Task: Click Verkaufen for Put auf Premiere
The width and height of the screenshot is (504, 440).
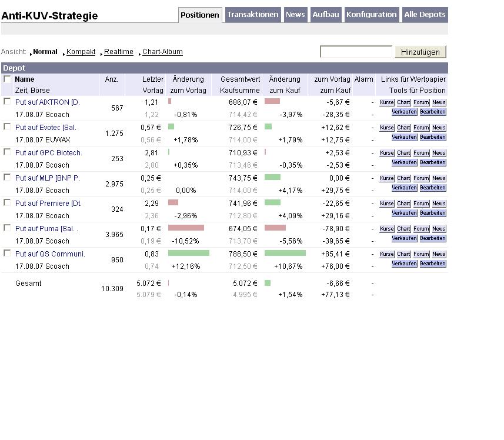Action: pyautogui.click(x=405, y=213)
